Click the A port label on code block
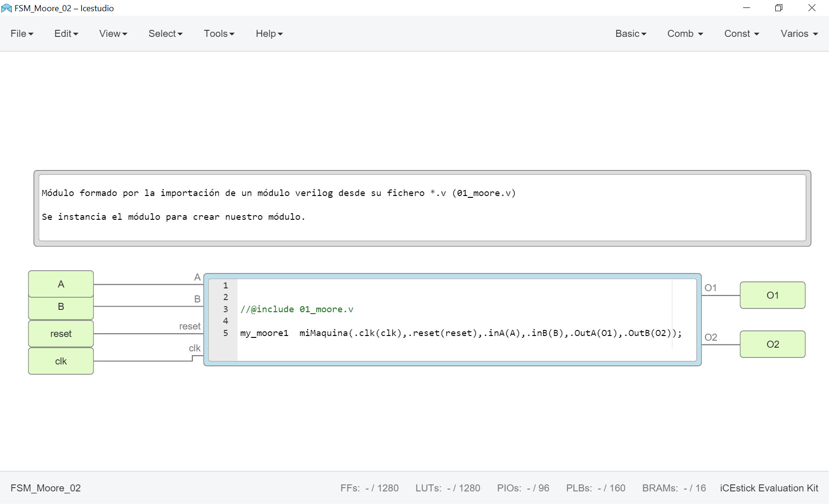Image resolution: width=829 pixels, height=504 pixels. pos(198,277)
